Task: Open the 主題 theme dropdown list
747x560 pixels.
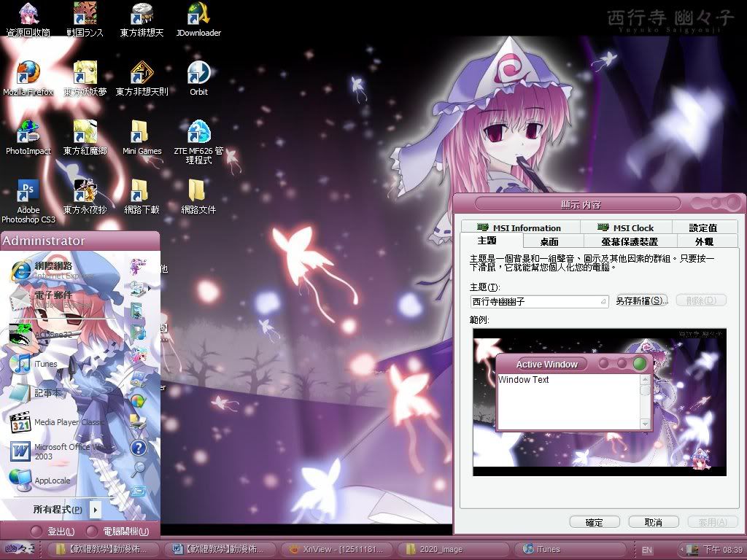Action: tap(539, 301)
